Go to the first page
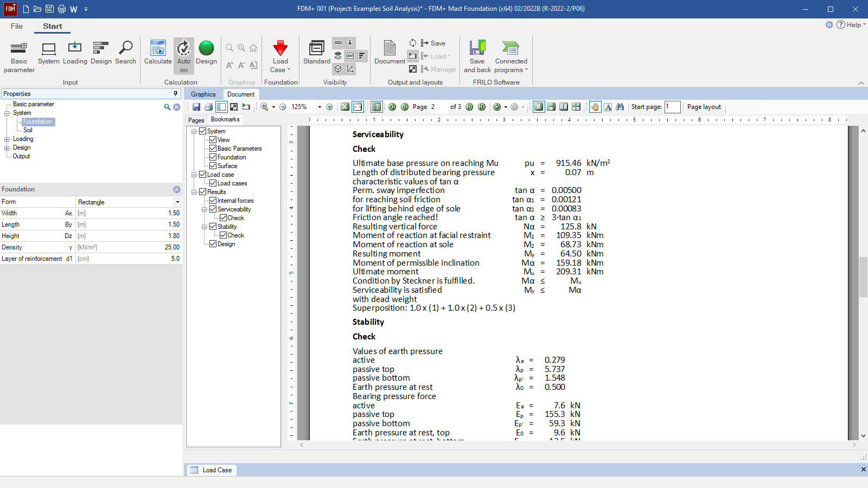This screenshot has width=868, height=488. click(392, 107)
